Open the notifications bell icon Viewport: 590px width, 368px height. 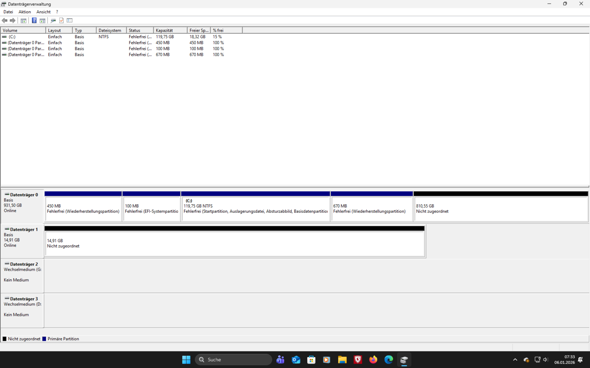[581, 360]
